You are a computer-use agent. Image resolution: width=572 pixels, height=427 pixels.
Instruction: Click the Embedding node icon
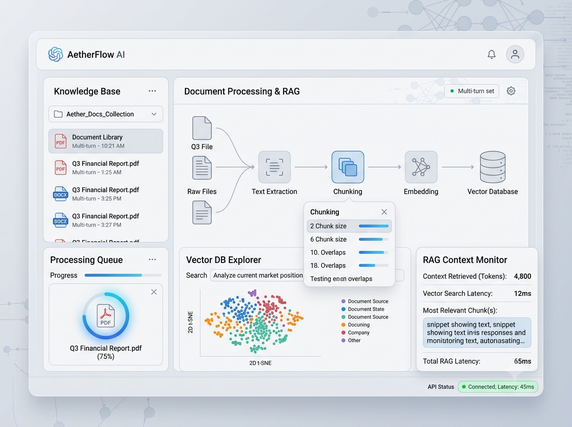click(421, 167)
